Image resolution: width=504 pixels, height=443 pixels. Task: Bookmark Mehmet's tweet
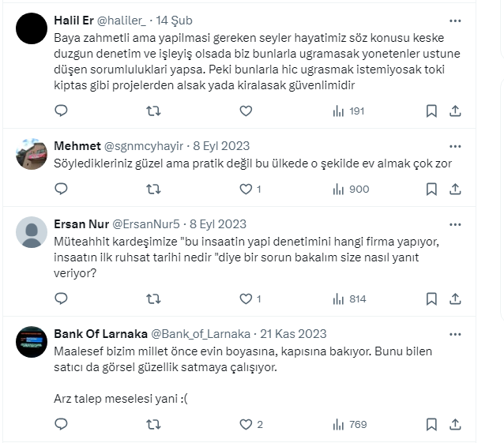pos(431,189)
